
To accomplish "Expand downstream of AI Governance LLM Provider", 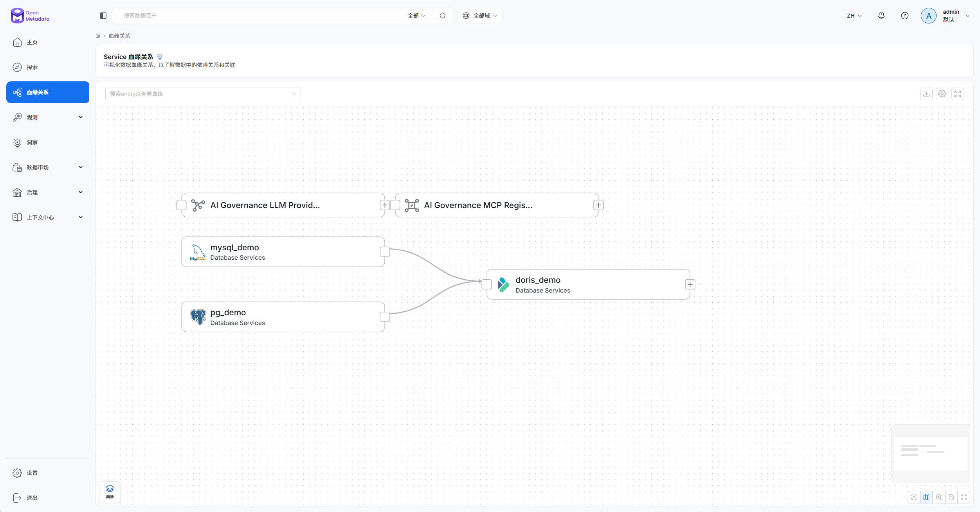I will [x=385, y=205].
